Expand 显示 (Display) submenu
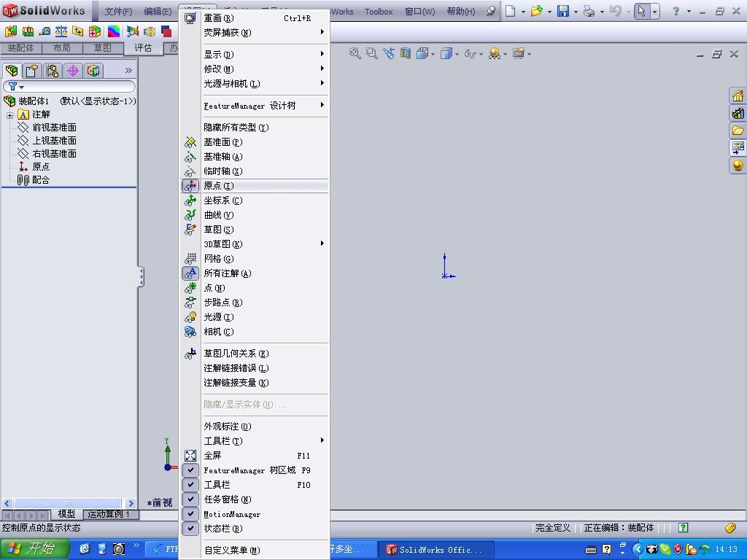Screen dimensions: 747x560 pyautogui.click(x=255, y=54)
